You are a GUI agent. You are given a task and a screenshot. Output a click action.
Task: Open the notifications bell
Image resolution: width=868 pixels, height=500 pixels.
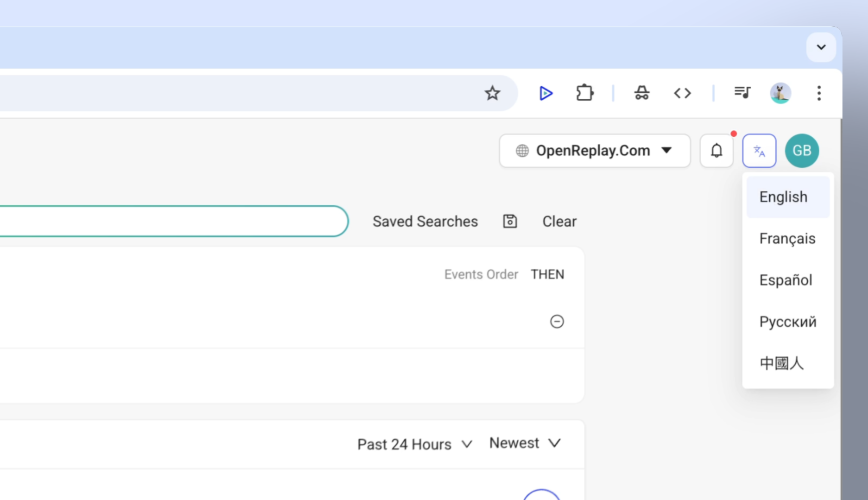click(717, 151)
